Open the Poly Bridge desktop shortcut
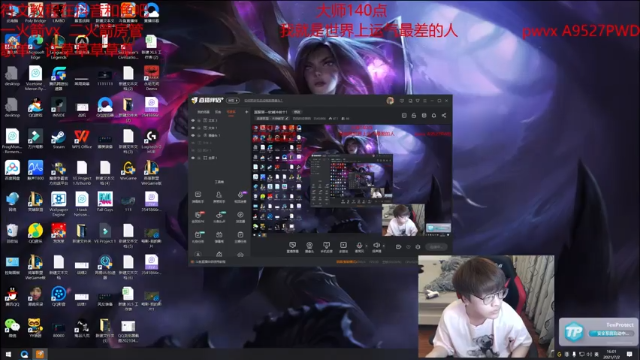Image resolution: width=640 pixels, height=360 pixels. [35, 12]
